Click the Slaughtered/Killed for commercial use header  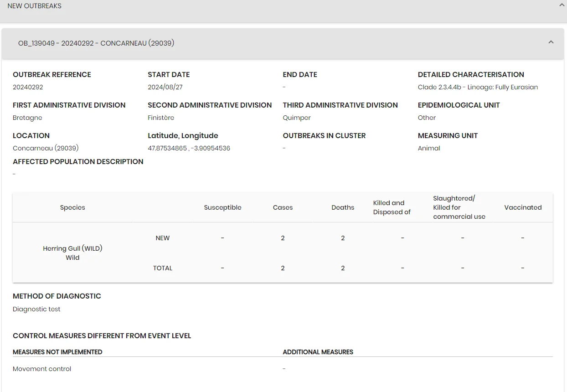coord(459,207)
